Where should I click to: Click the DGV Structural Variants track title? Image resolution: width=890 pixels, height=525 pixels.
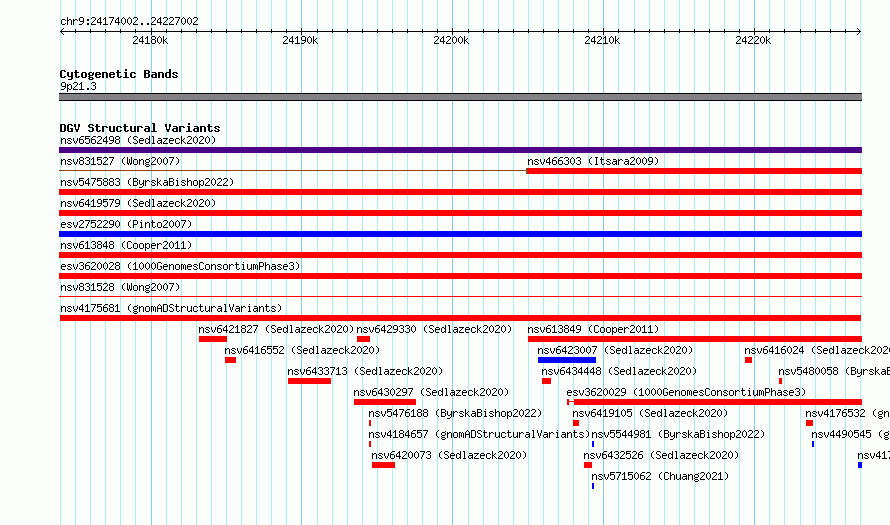(x=140, y=128)
